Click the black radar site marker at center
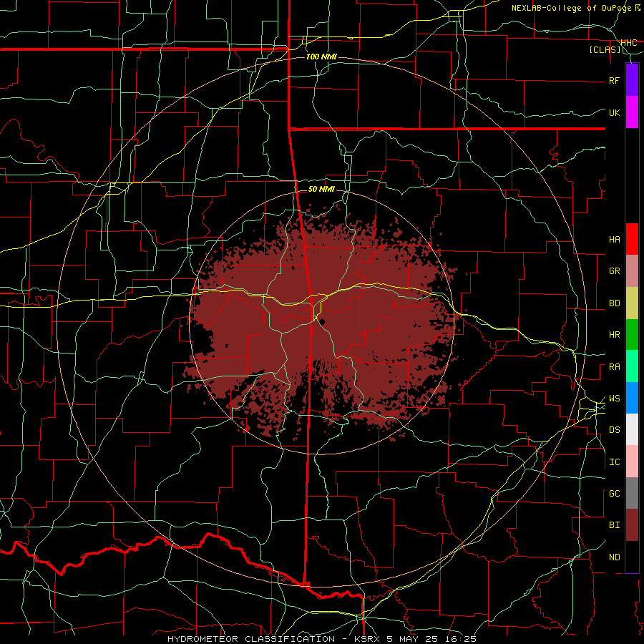Screen dimensions: 644x644 click(323, 321)
